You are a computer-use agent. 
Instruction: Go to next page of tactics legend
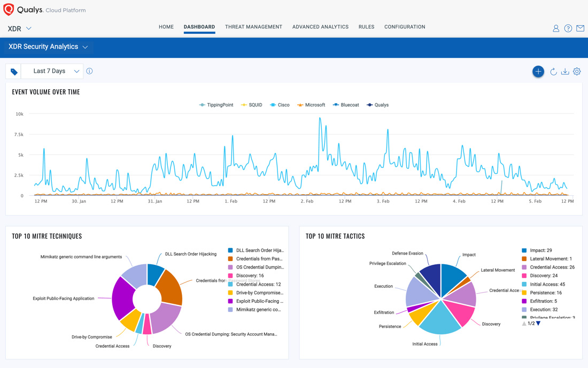click(x=538, y=324)
